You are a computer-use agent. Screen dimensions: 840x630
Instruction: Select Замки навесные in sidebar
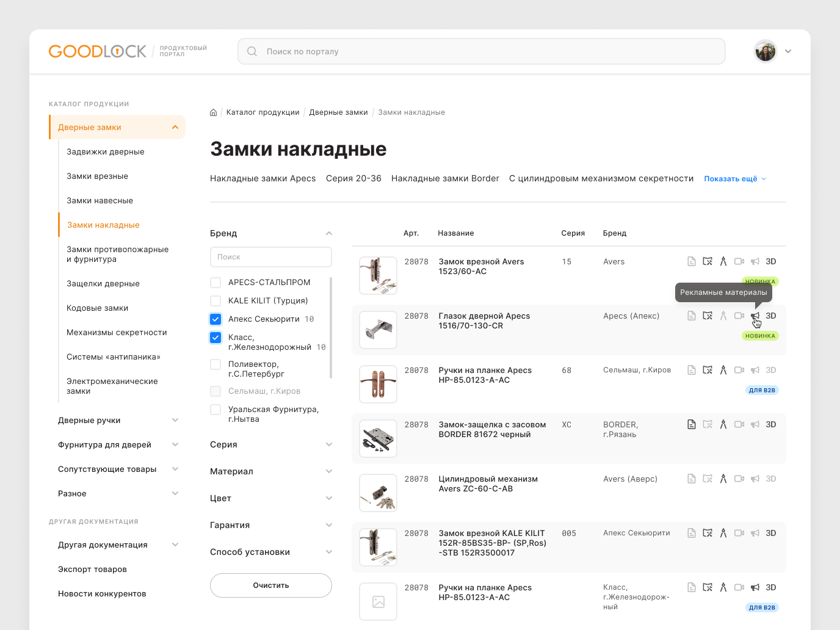100,200
